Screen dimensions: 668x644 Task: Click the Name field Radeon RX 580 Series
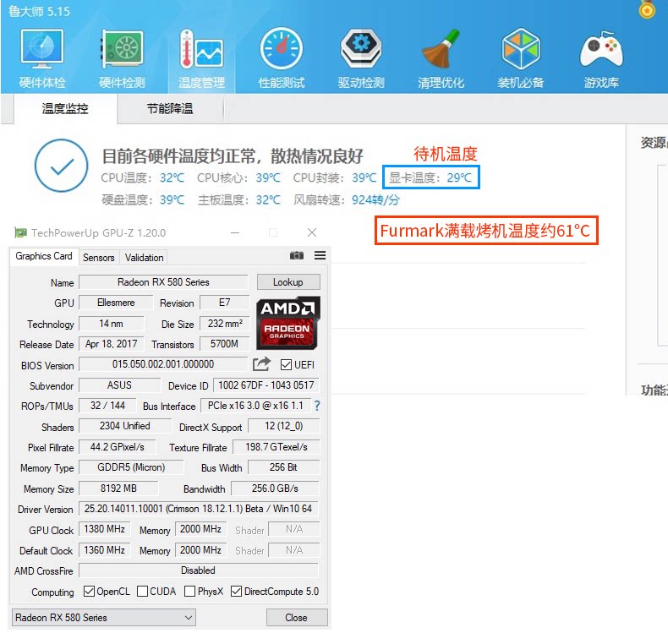163,282
